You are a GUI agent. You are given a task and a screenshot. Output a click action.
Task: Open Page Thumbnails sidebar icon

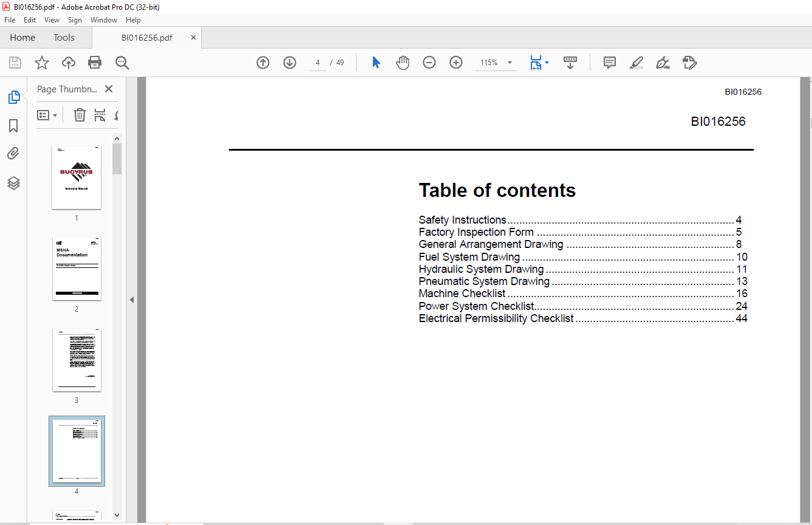[13, 97]
